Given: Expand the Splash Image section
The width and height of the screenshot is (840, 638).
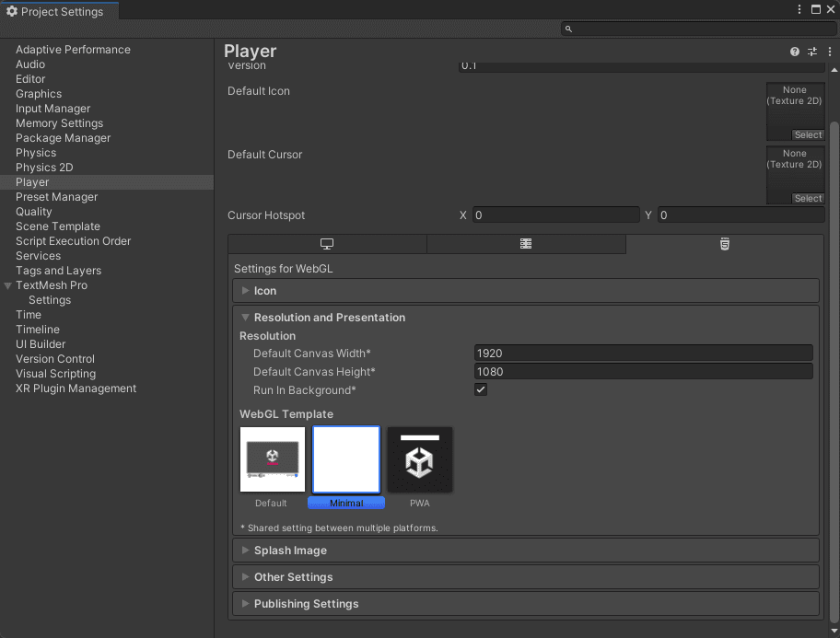Looking at the screenshot, I should tap(526, 551).
